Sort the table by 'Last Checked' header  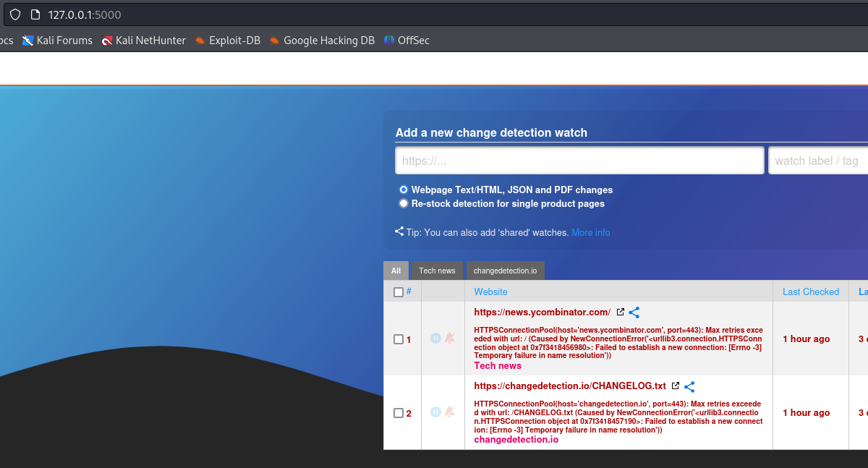pyautogui.click(x=810, y=292)
